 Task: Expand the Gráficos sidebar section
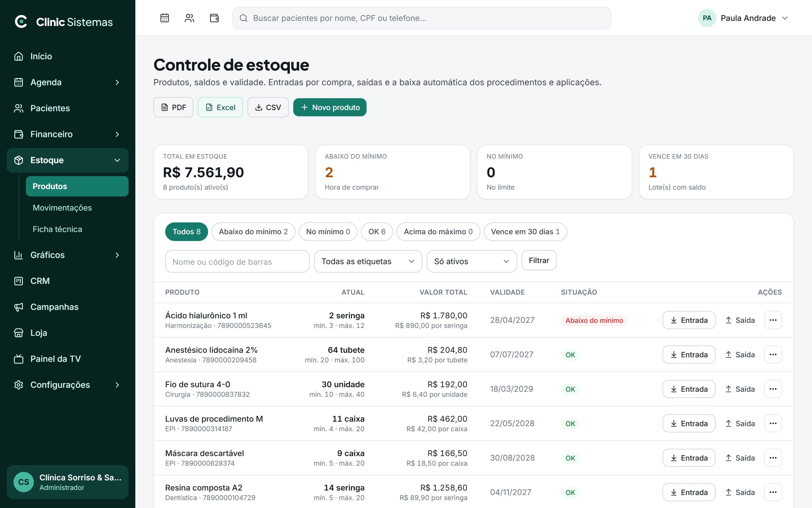click(x=67, y=255)
